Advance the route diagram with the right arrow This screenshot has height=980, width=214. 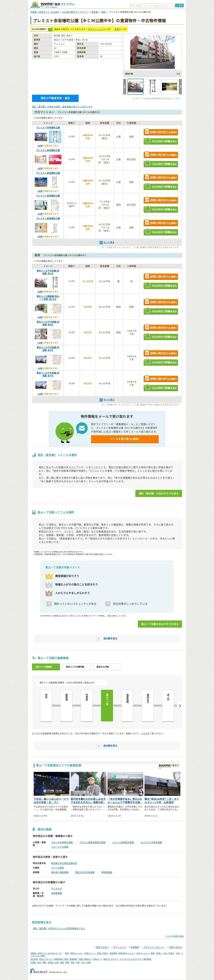(x=180, y=706)
